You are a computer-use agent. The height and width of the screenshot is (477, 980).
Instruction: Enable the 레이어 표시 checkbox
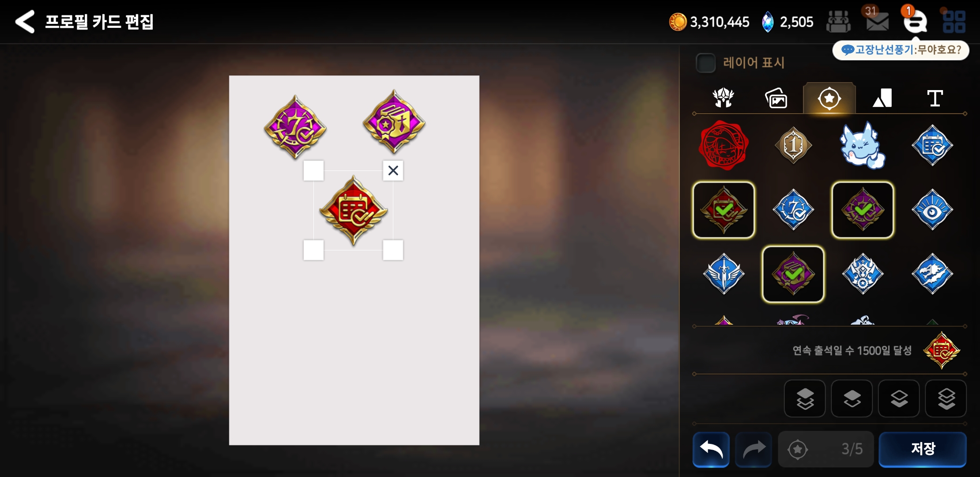[x=705, y=63]
